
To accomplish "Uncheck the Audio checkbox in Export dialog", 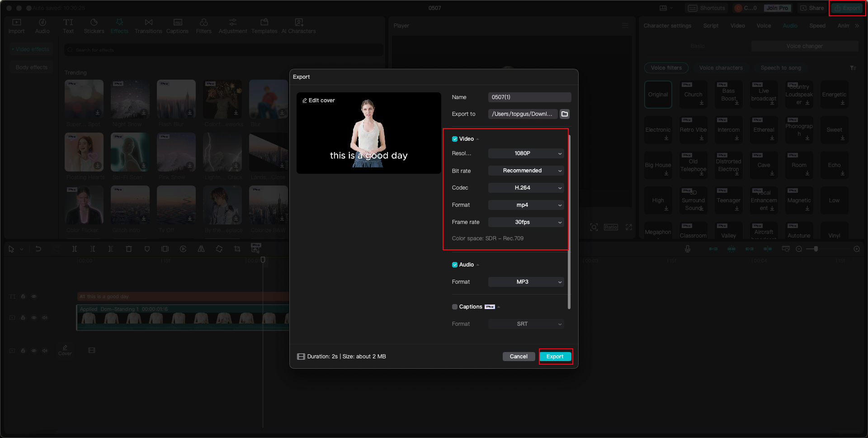I will pyautogui.click(x=455, y=265).
